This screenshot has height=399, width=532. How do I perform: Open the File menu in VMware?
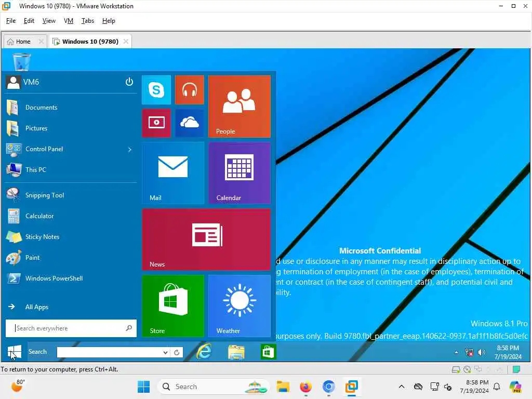point(11,21)
